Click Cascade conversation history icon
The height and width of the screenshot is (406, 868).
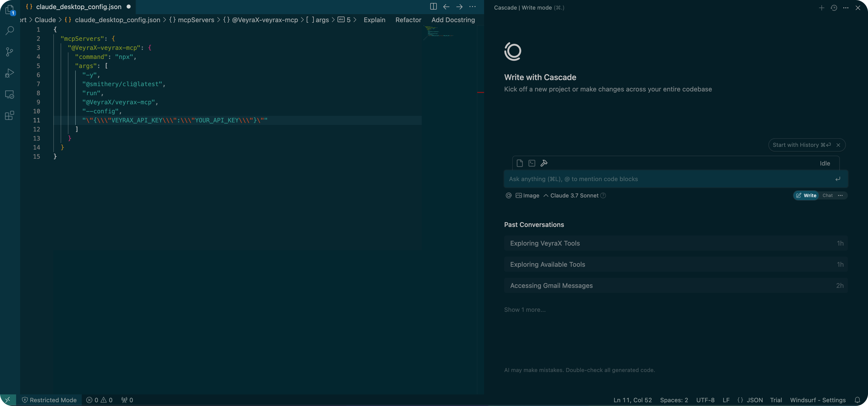click(834, 8)
